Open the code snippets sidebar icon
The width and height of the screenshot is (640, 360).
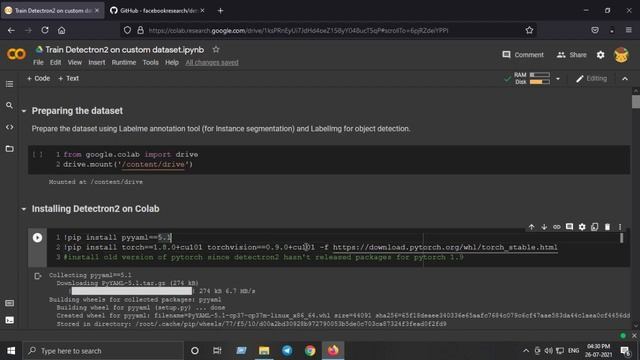pyautogui.click(x=9, y=127)
